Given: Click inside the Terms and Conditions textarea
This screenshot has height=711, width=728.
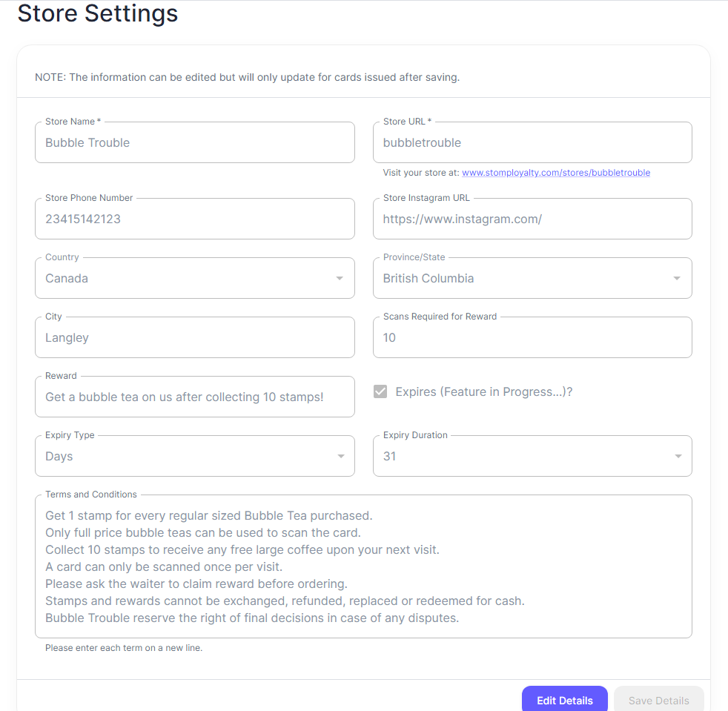Looking at the screenshot, I should 363,566.
